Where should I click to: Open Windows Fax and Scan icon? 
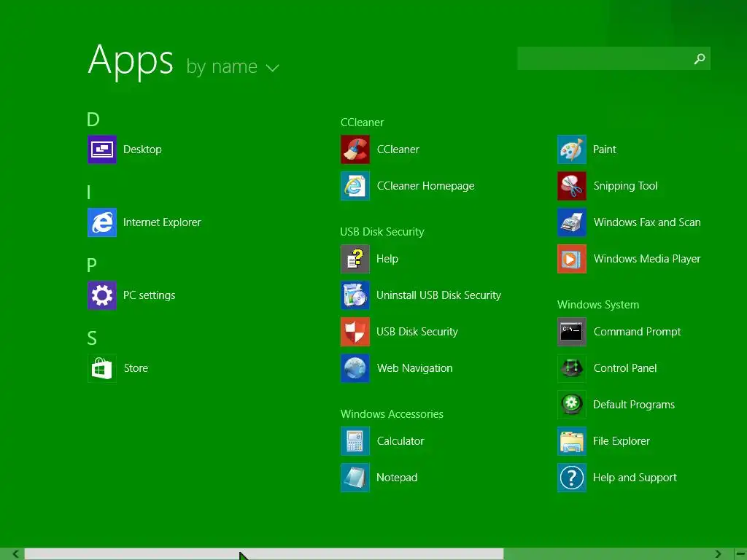pos(572,222)
